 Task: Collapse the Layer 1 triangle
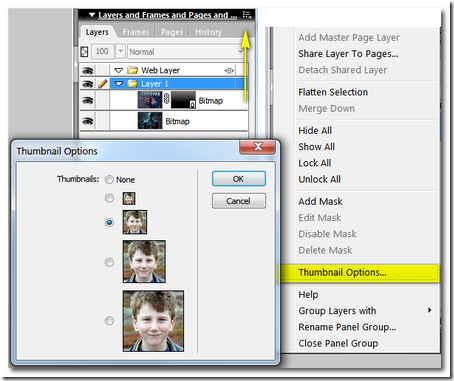tap(119, 84)
